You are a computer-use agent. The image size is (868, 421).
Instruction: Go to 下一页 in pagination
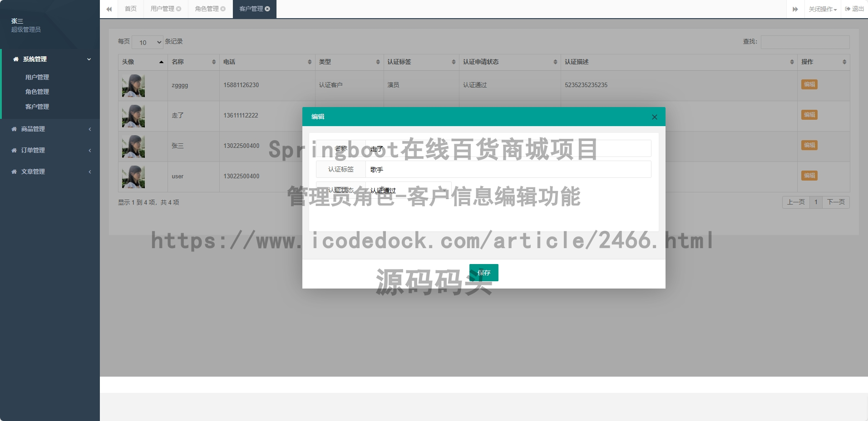pos(836,202)
